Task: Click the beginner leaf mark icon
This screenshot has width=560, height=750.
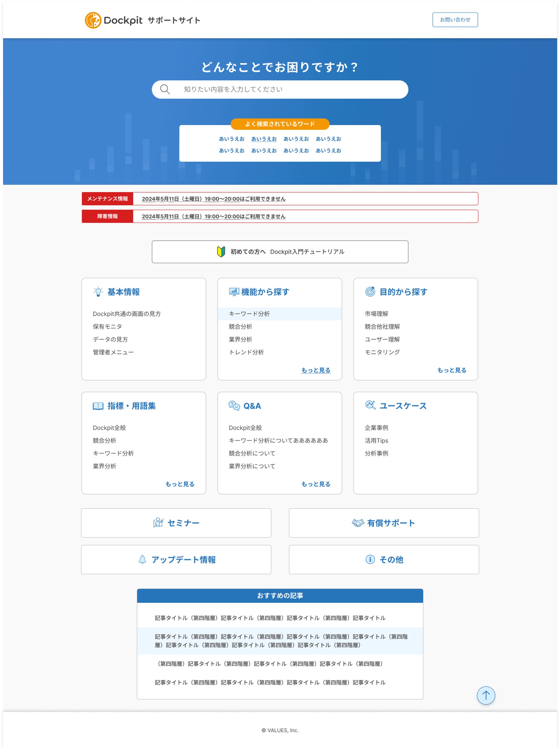Action: [x=221, y=251]
